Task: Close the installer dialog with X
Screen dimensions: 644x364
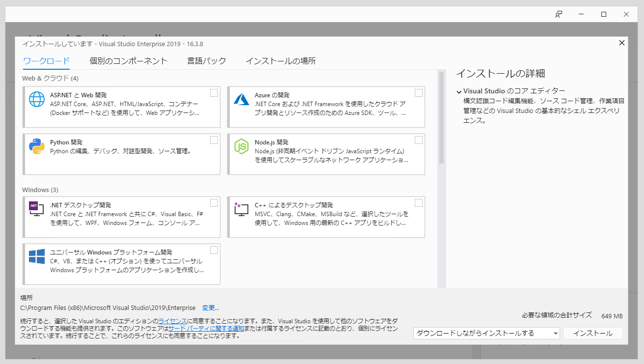Action: [622, 43]
